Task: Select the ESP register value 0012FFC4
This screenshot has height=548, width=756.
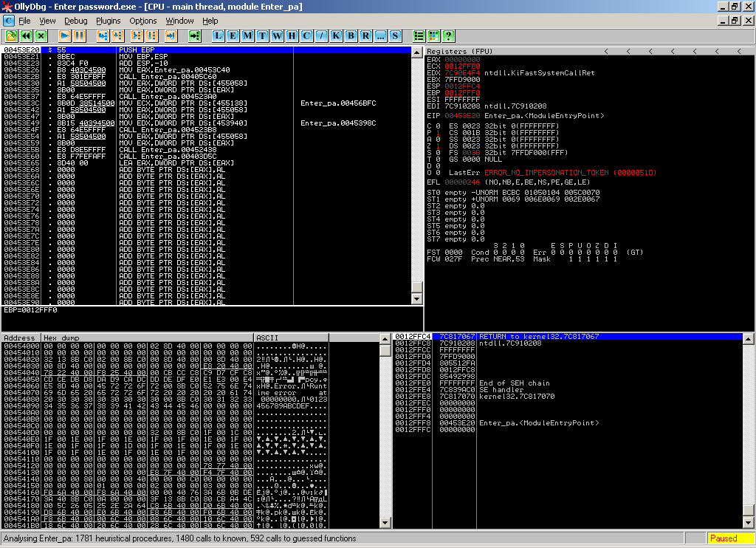Action: [462, 86]
